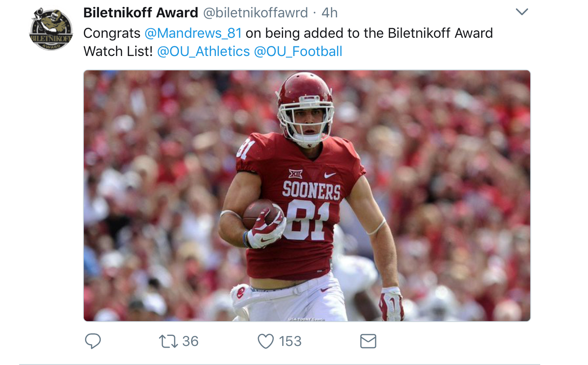Like the tweet with the heart icon
This screenshot has width=588, height=365.
pos(266,341)
